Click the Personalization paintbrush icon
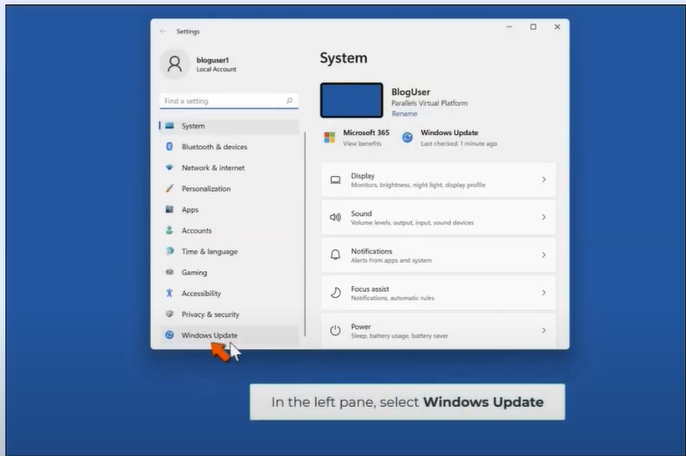Screen dimensions: 686x456 pyautogui.click(x=170, y=189)
